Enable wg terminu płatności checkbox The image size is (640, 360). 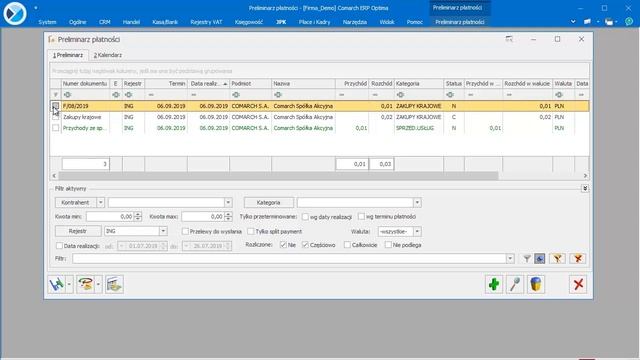click(x=361, y=216)
